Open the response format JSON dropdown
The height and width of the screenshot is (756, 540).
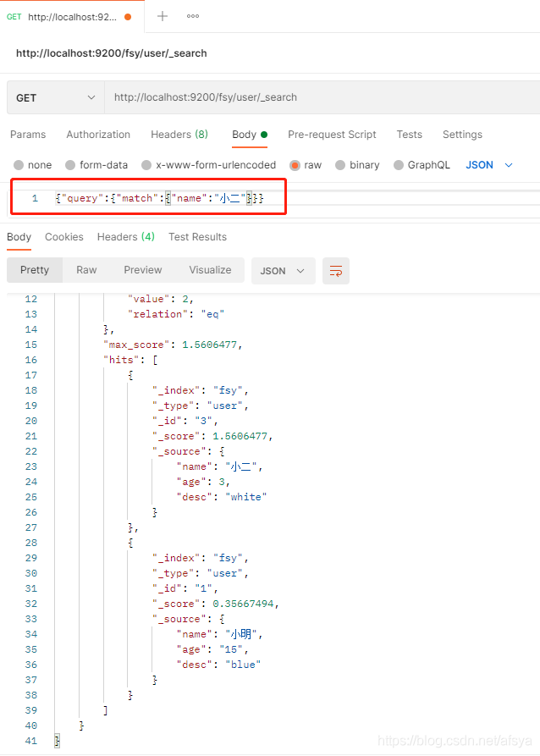tap(283, 271)
